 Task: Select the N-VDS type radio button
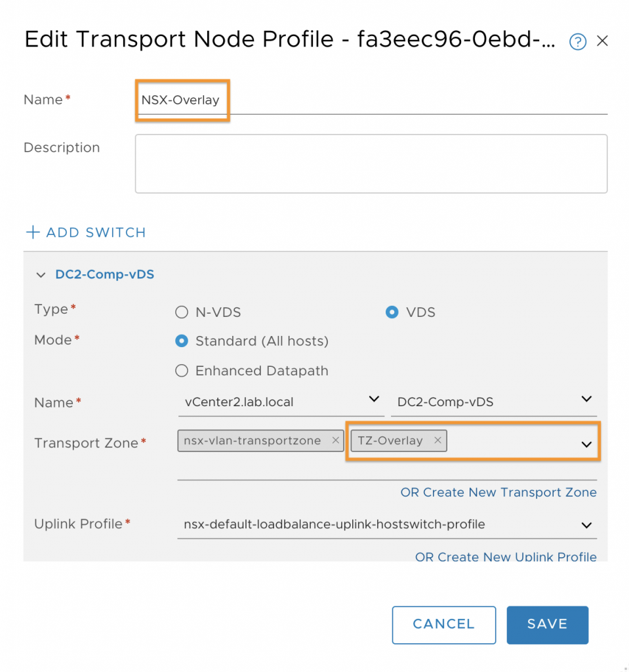tap(182, 312)
